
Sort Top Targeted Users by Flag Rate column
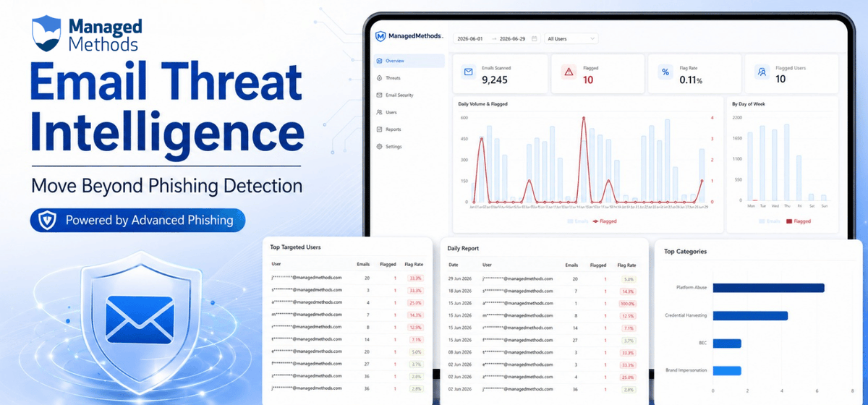pyautogui.click(x=414, y=265)
